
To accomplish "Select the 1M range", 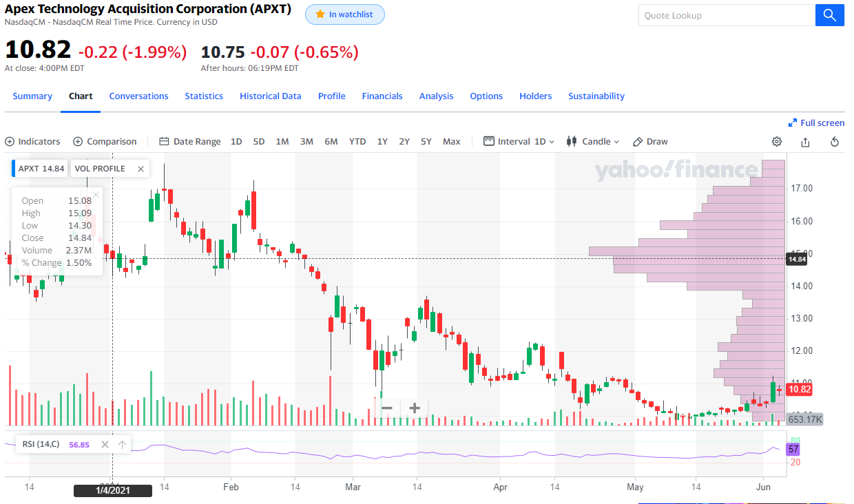I will click(282, 141).
